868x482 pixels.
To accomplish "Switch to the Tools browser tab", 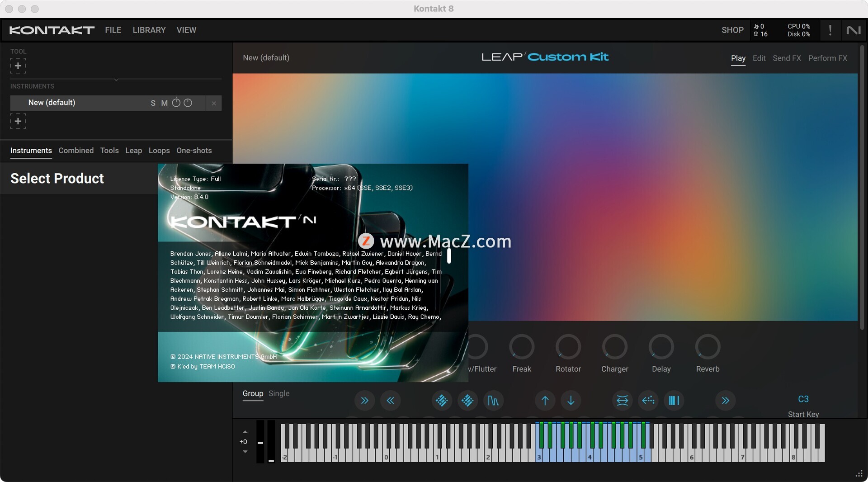I will 109,151.
